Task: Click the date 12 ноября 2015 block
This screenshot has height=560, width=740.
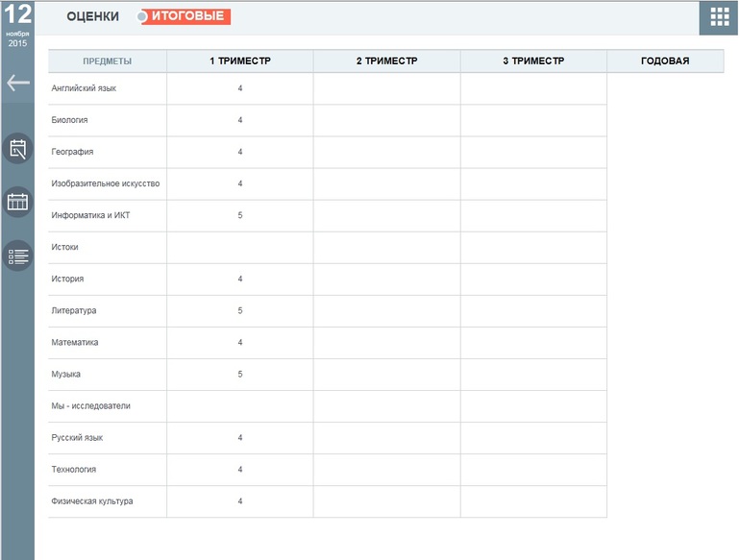Action: tap(18, 25)
